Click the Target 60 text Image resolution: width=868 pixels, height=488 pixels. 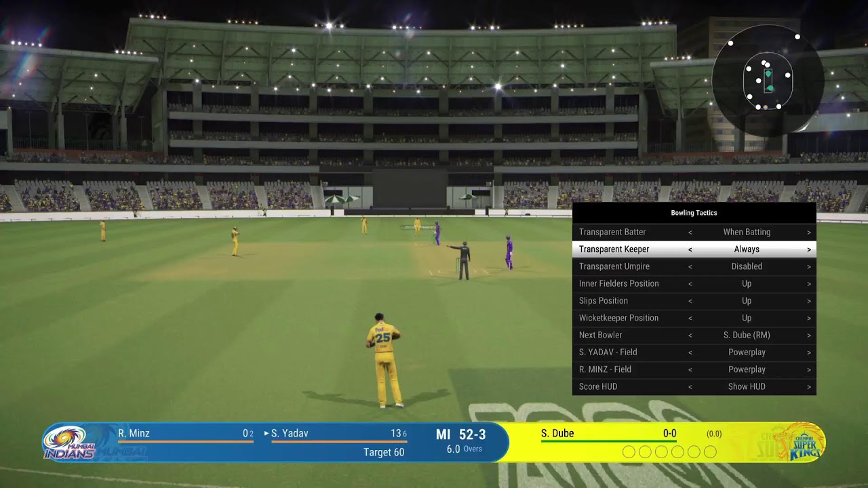click(384, 452)
